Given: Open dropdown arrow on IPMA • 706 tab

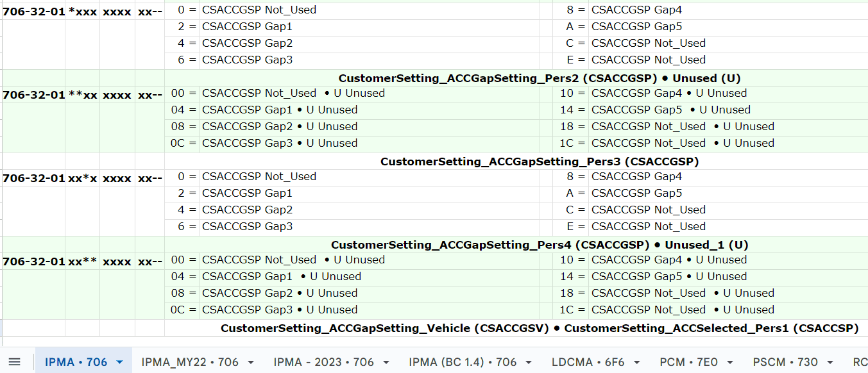Looking at the screenshot, I should tap(119, 362).
